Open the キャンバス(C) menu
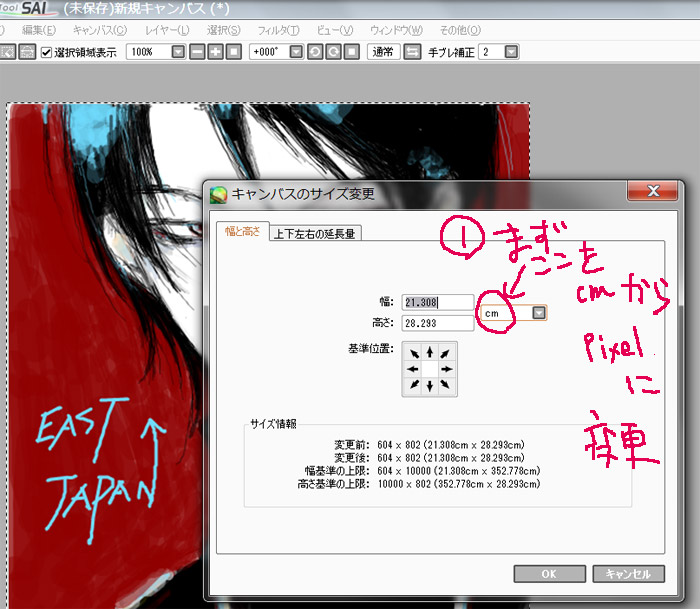 tap(100, 30)
